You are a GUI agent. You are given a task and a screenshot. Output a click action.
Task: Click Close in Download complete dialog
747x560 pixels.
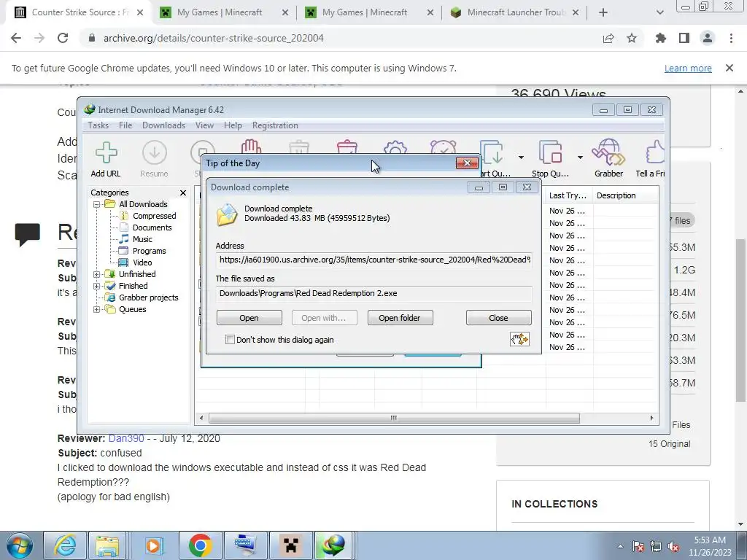click(498, 318)
